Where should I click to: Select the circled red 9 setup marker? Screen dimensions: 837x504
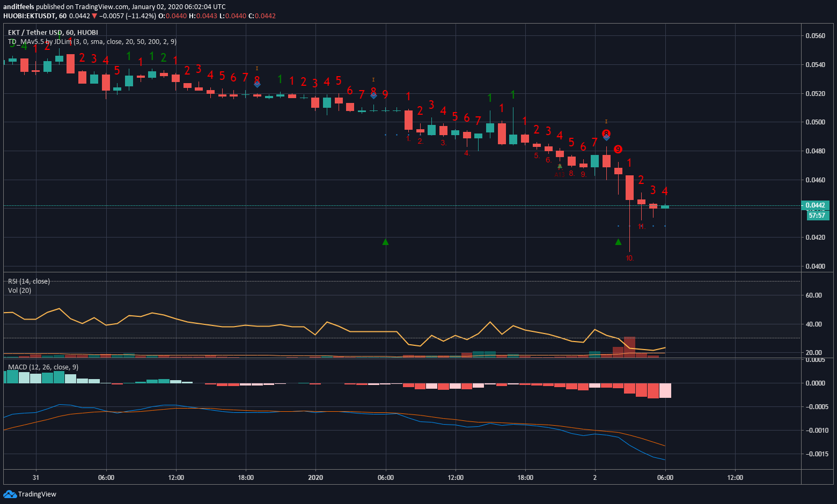(618, 149)
